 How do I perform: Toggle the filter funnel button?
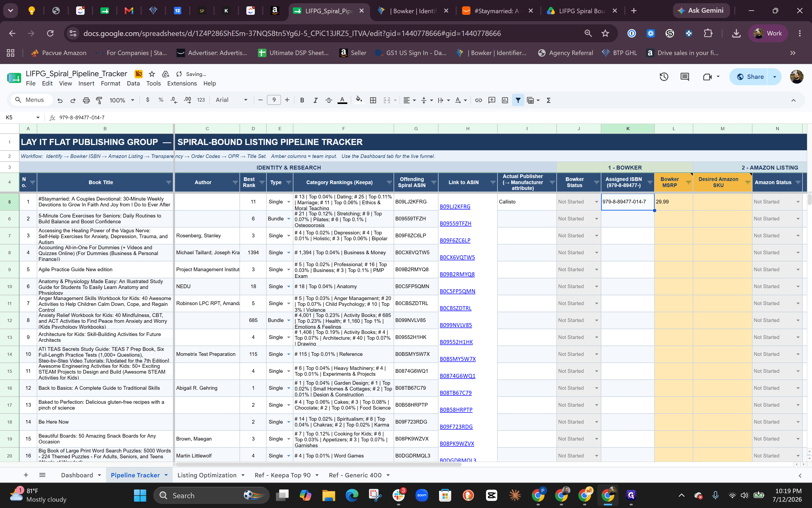click(518, 100)
